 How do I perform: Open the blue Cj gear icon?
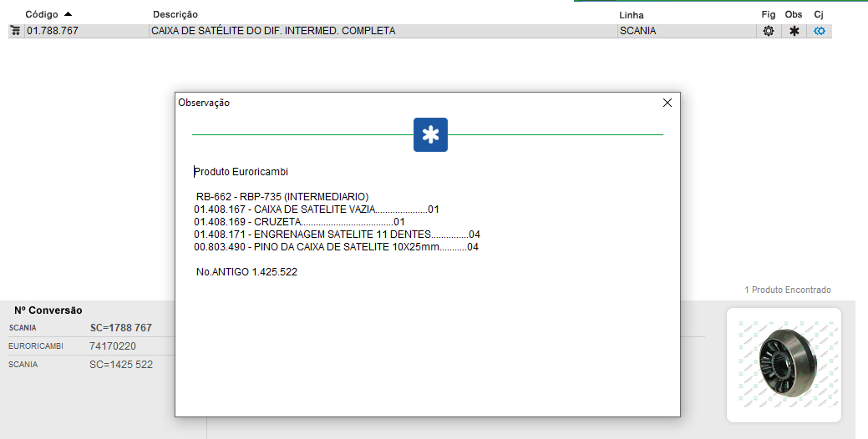tap(820, 31)
